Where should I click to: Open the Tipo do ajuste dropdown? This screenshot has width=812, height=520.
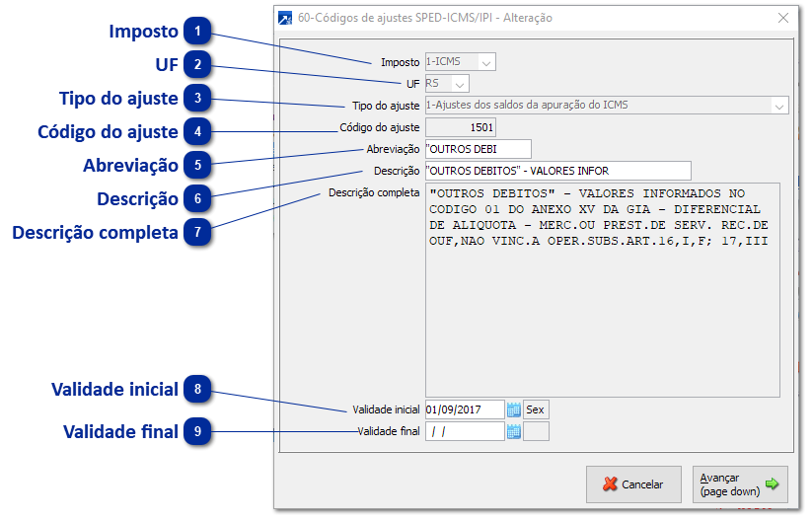778,106
